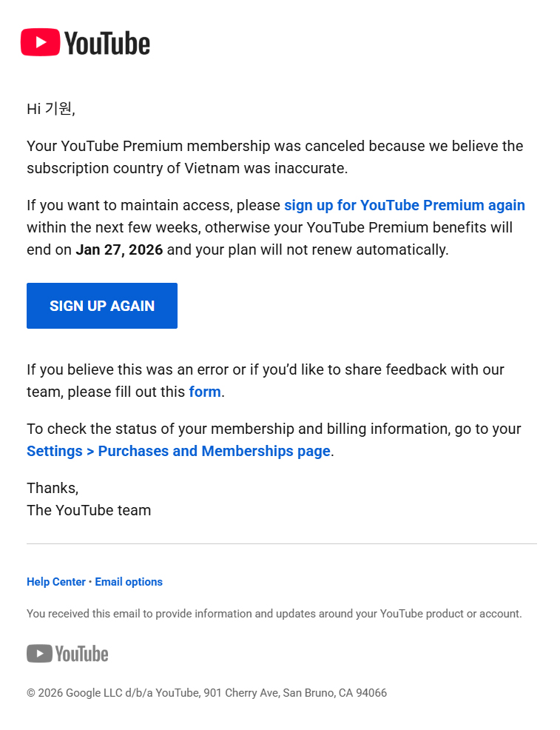Click the black YouTube wordmark in header

coord(107,43)
